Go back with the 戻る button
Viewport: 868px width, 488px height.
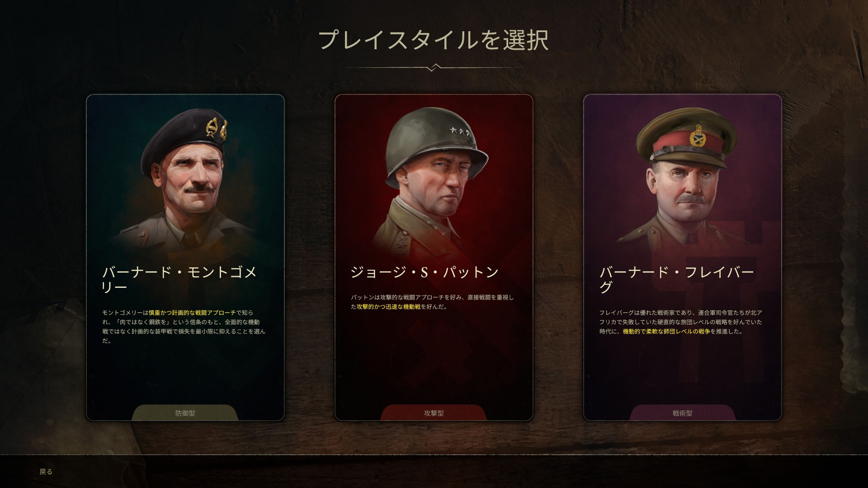[46, 472]
